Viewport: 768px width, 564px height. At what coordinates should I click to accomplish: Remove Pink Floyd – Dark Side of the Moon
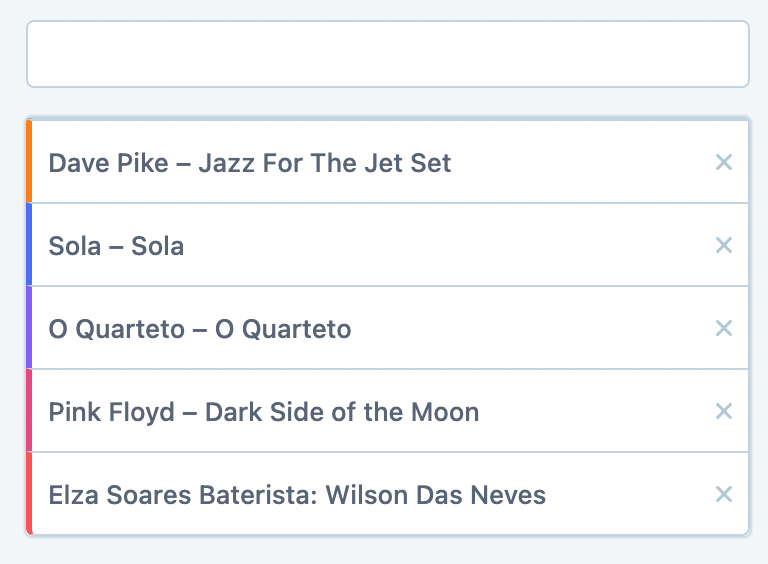724,411
